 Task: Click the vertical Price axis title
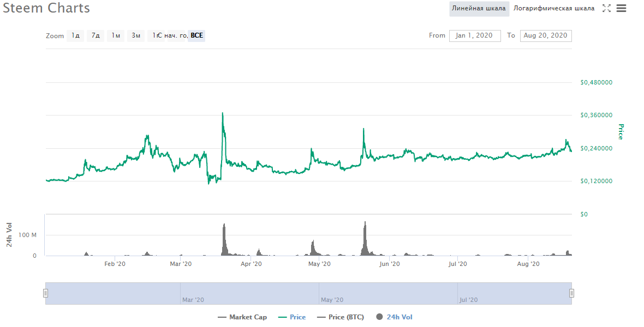coord(621,132)
